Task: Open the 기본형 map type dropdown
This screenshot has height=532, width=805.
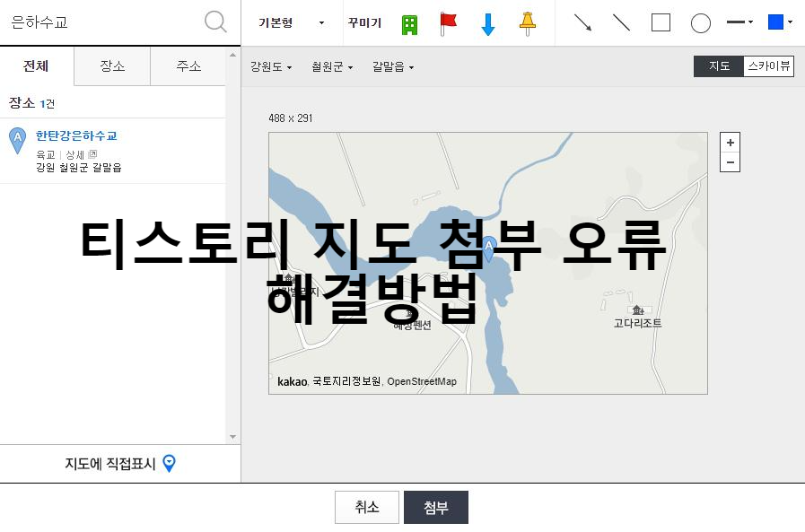Action: [291, 22]
